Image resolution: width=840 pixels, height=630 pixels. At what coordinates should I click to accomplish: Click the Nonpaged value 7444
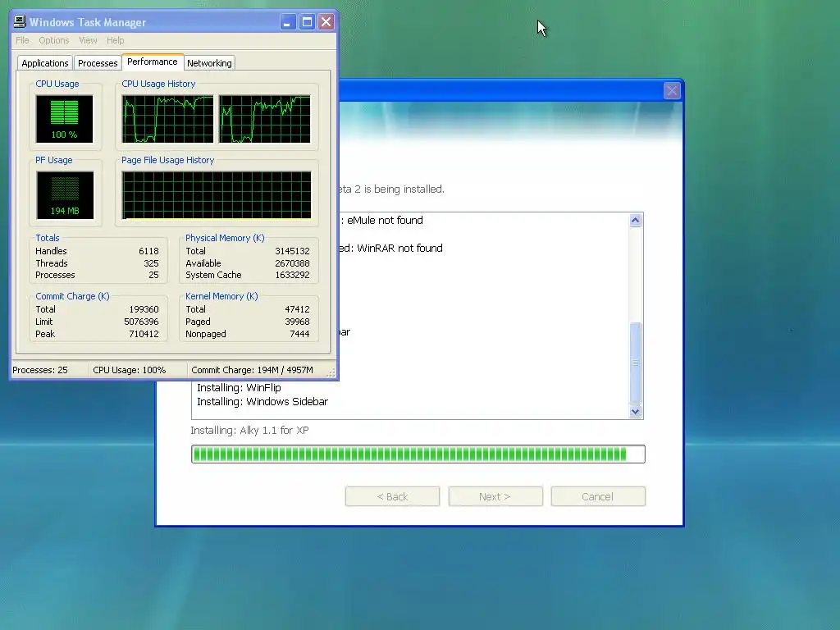point(299,335)
